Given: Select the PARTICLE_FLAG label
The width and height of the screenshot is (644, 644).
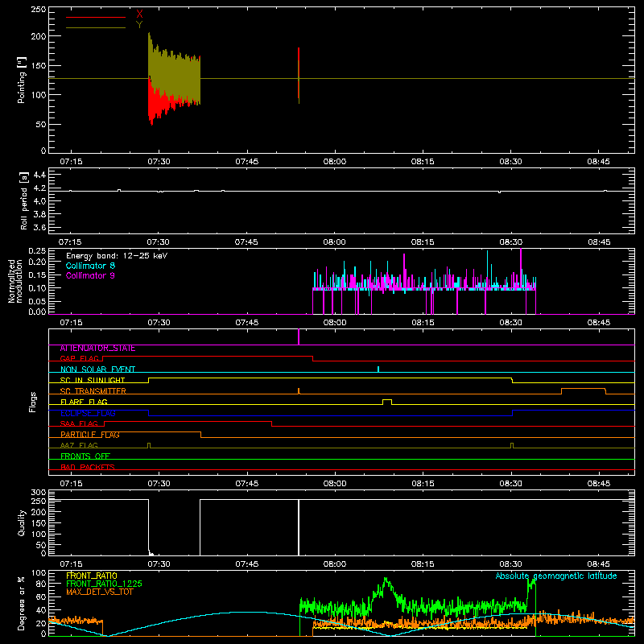Looking at the screenshot, I should pos(90,435).
